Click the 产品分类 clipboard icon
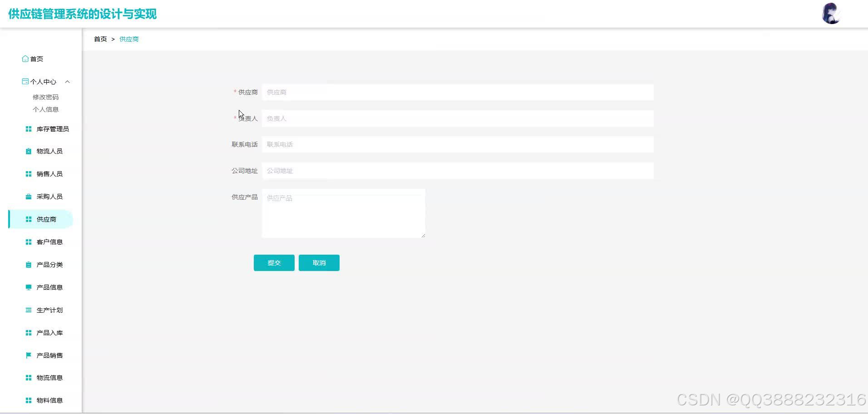The width and height of the screenshot is (868, 414). [x=29, y=265]
